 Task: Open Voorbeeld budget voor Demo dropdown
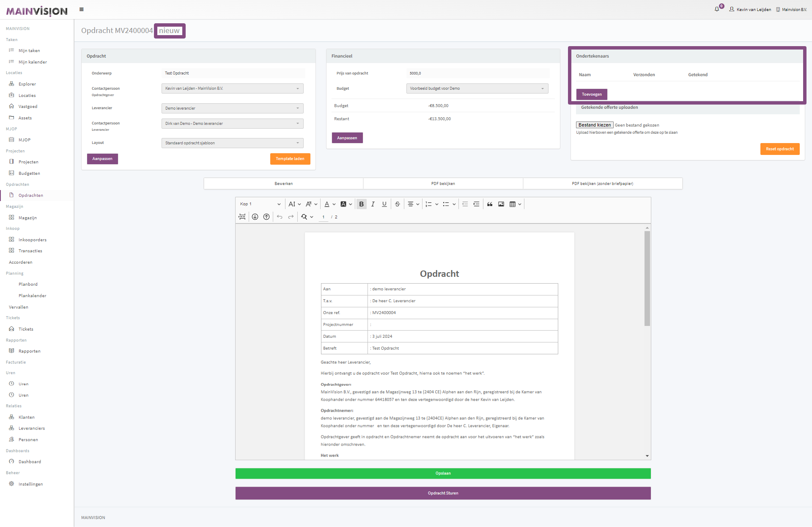477,88
